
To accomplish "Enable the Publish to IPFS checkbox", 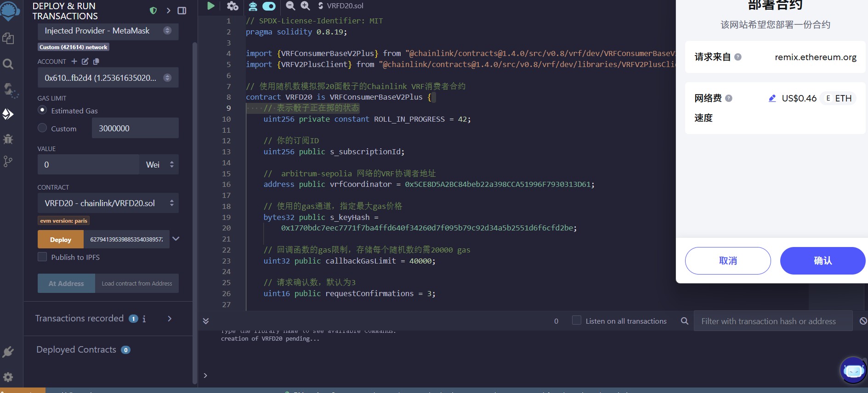I will point(42,257).
